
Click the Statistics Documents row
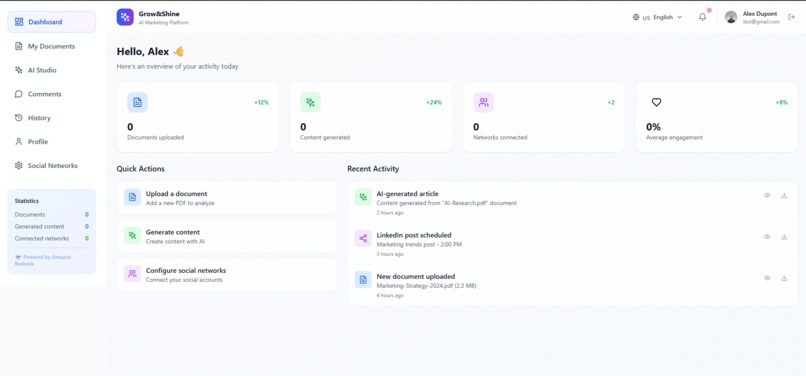point(51,214)
